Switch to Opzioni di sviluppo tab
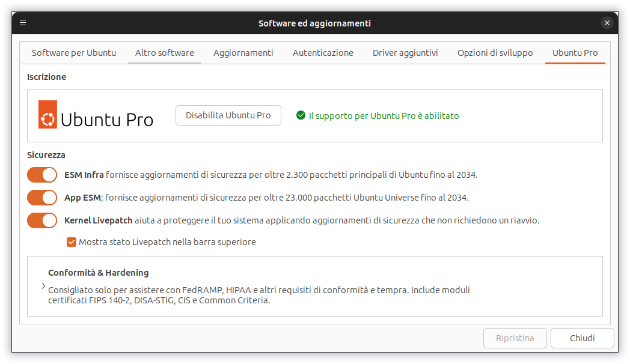This screenshot has width=630, height=364. click(495, 53)
